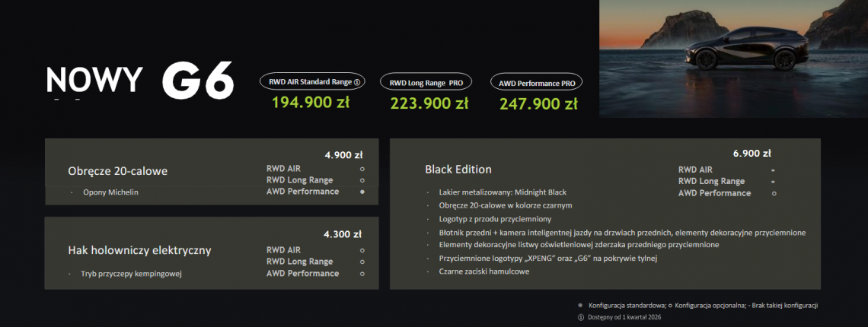The image size is (868, 327).
Task: Select AWD Performance circle for Black Edition
Action: 774,193
